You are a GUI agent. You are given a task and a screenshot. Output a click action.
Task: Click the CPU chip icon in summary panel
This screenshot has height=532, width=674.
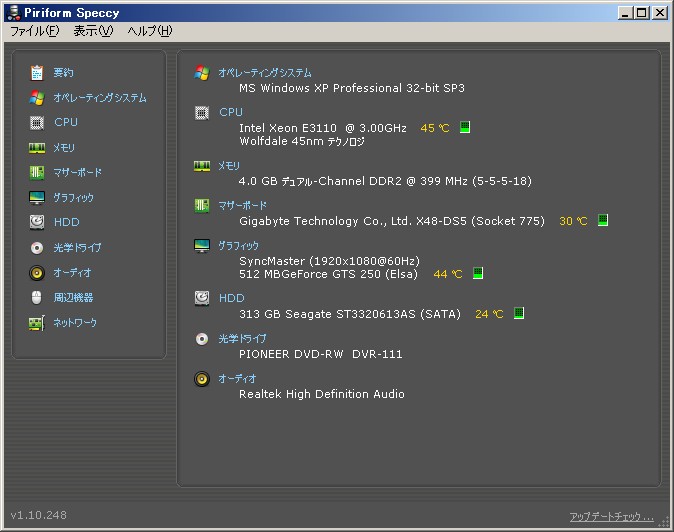202,113
